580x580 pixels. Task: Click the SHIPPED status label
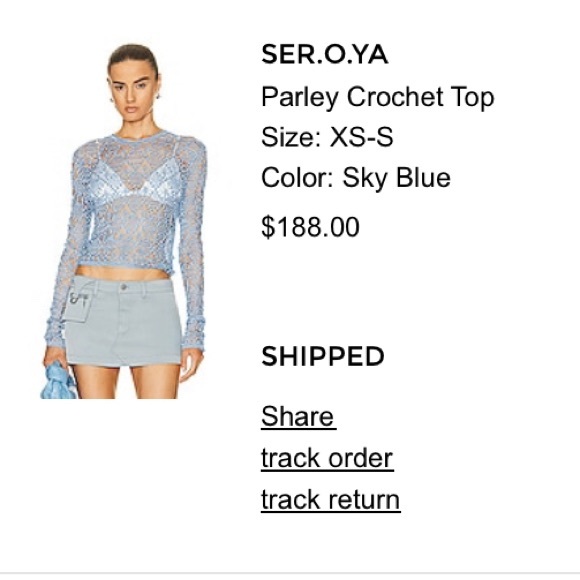[x=323, y=357]
